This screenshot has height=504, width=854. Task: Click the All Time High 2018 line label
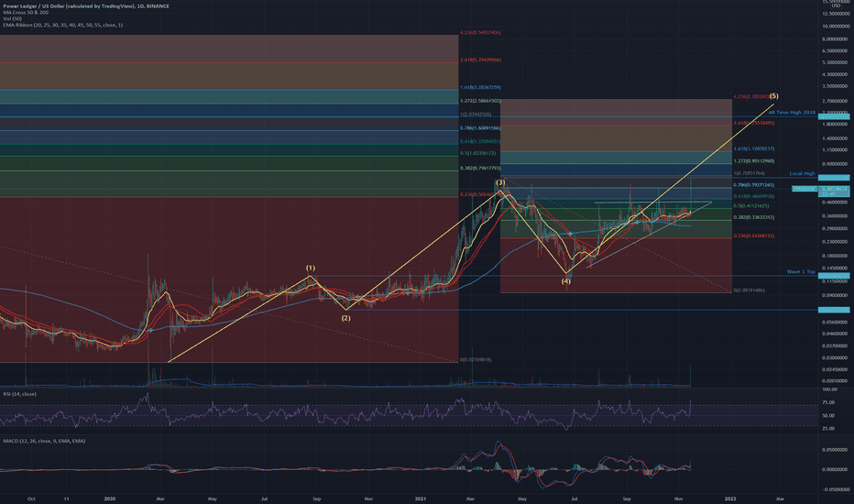point(792,112)
